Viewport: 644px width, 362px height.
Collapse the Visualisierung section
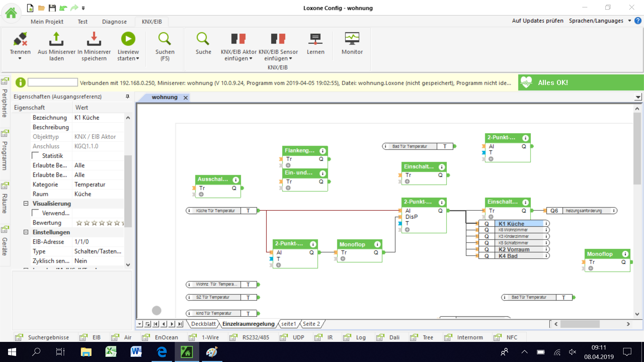[x=26, y=203]
